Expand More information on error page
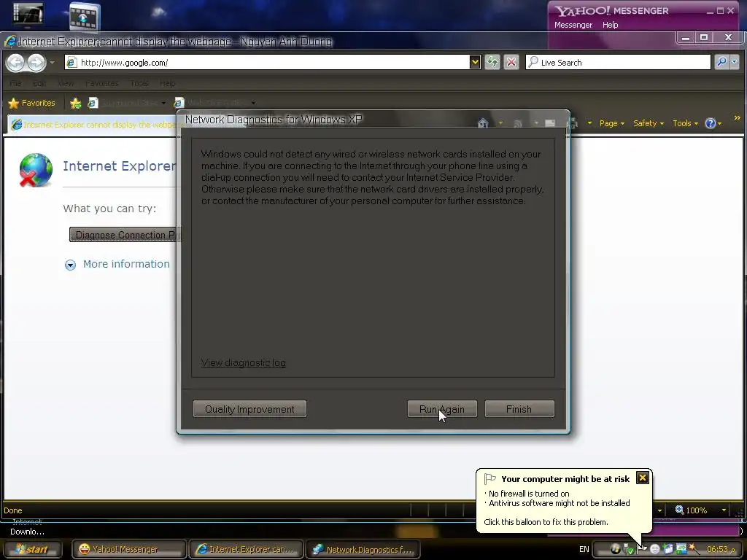The width and height of the screenshot is (747, 560). (x=117, y=264)
